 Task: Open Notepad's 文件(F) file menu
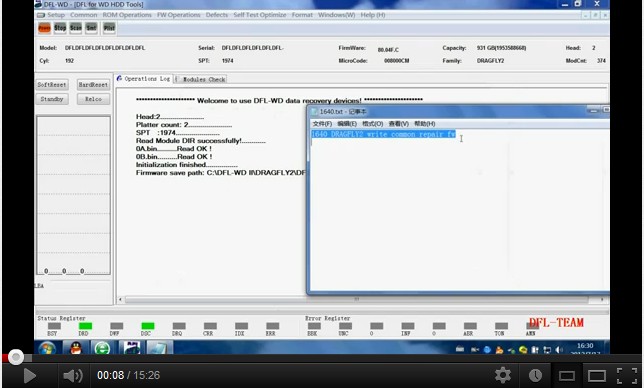tap(322, 124)
